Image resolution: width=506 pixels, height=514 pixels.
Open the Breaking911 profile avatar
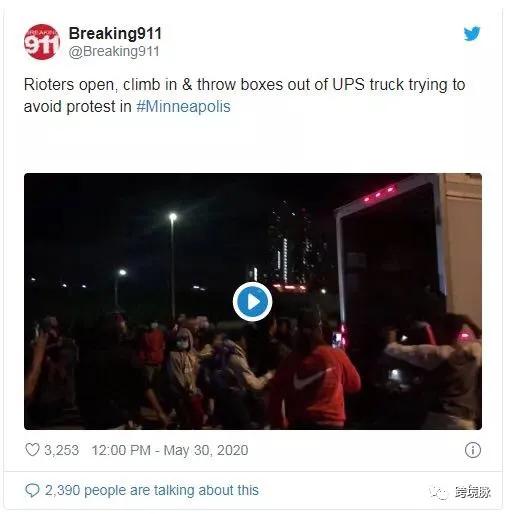[x=42, y=42]
